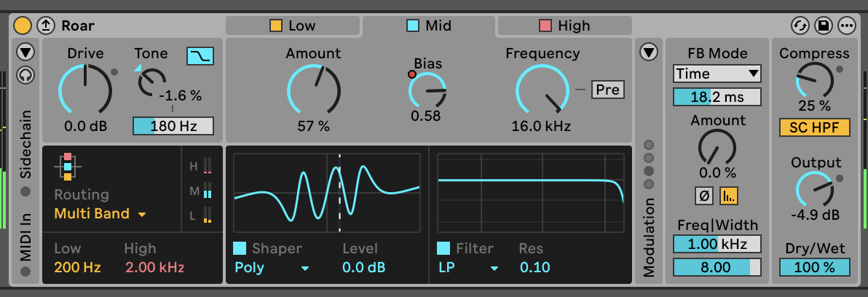Toggle the Roar device activator button
The width and height of the screenshot is (868, 297).
[23, 25]
